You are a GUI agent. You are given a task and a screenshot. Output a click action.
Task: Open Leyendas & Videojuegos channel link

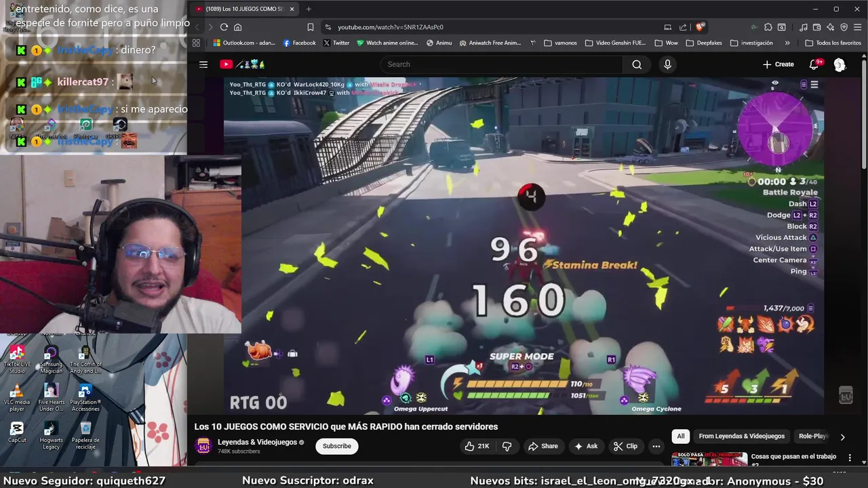click(x=257, y=442)
